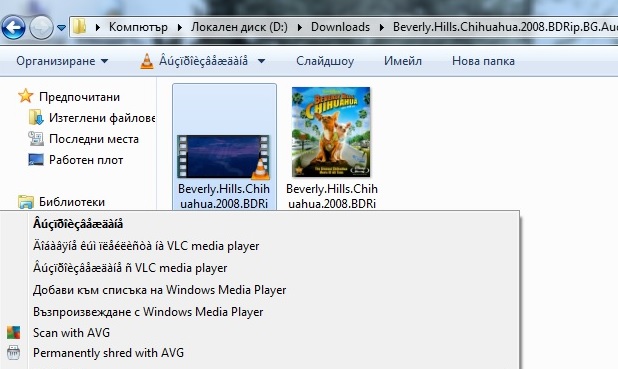
Task: Click the video file name Beverly.Hills.Chihuahua
Action: pos(224,196)
